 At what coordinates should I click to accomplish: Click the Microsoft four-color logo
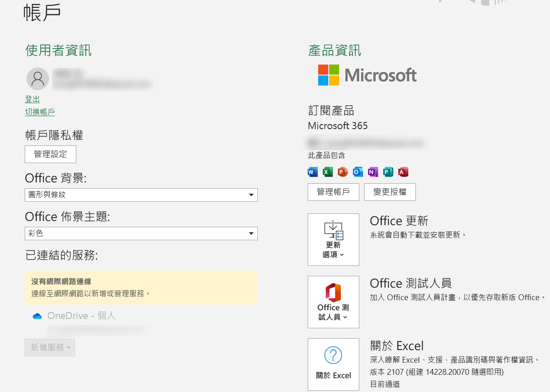click(x=329, y=75)
